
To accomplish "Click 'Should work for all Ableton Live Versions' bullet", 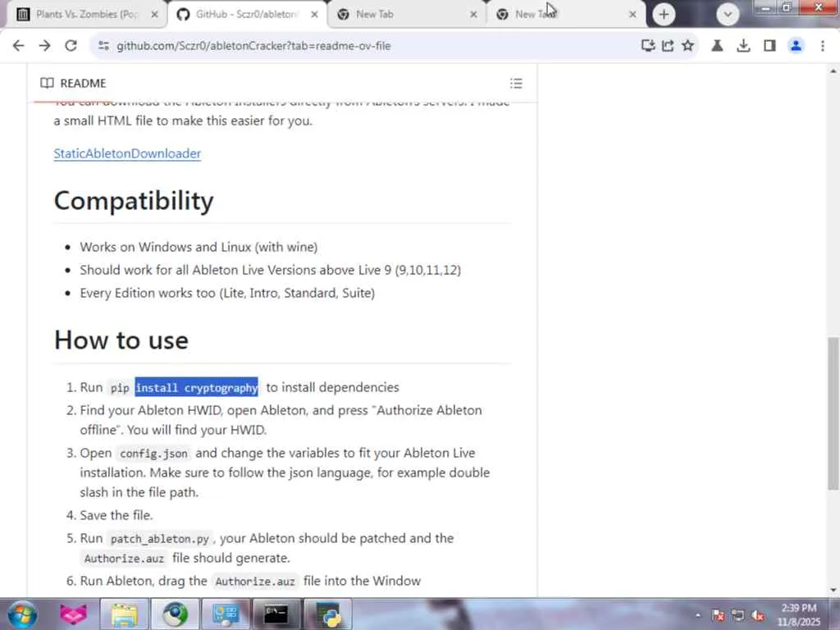I will (271, 270).
